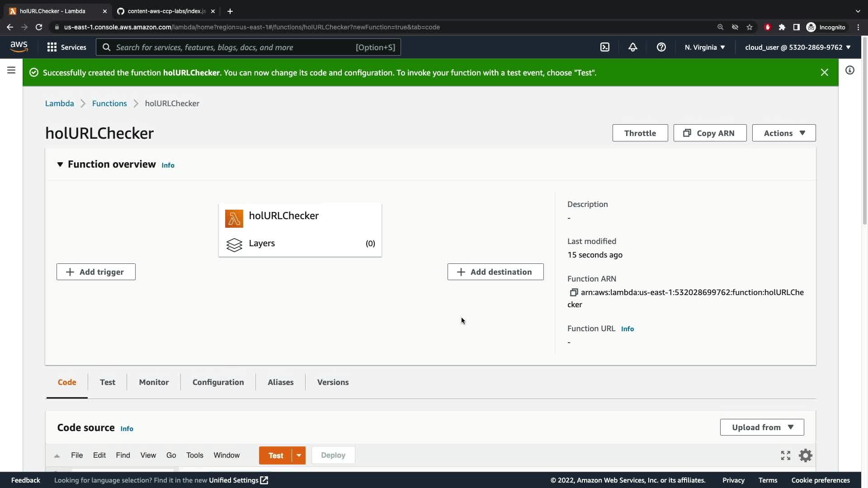The image size is (868, 488).
Task: Open the editor's Tools menu
Action: [x=194, y=455]
